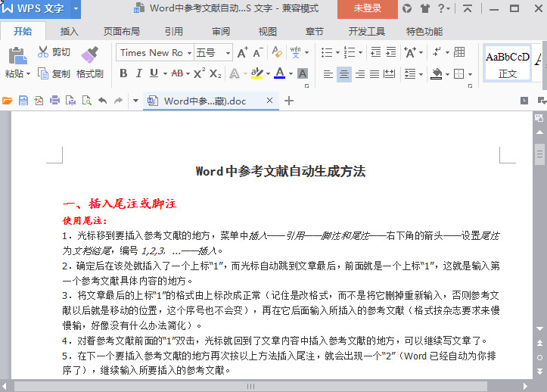Apply subscript X₂ formatting
The image size is (547, 392).
tap(215, 73)
